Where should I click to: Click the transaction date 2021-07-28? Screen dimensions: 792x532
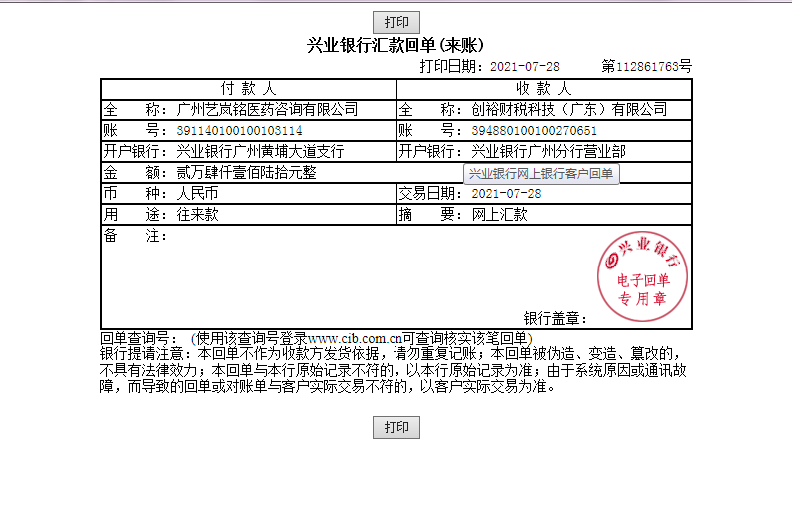[506, 194]
